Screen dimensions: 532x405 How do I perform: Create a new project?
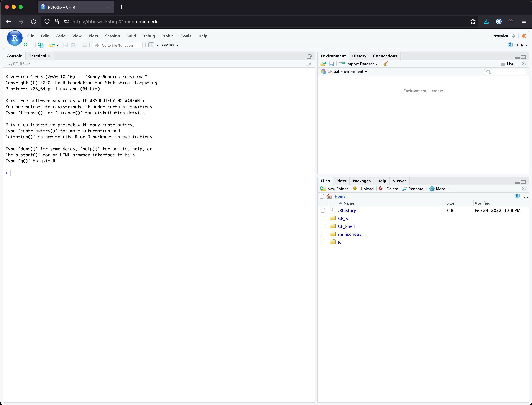point(41,45)
